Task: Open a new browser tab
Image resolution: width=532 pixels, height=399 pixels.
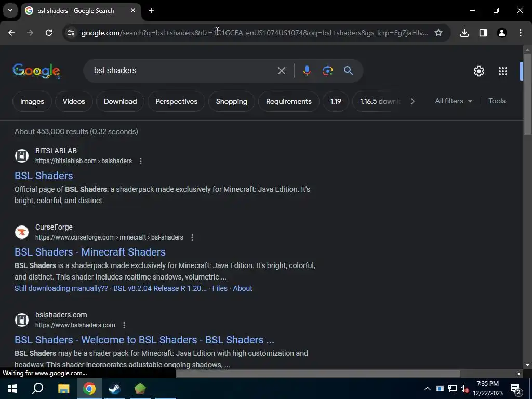Action: (152, 10)
